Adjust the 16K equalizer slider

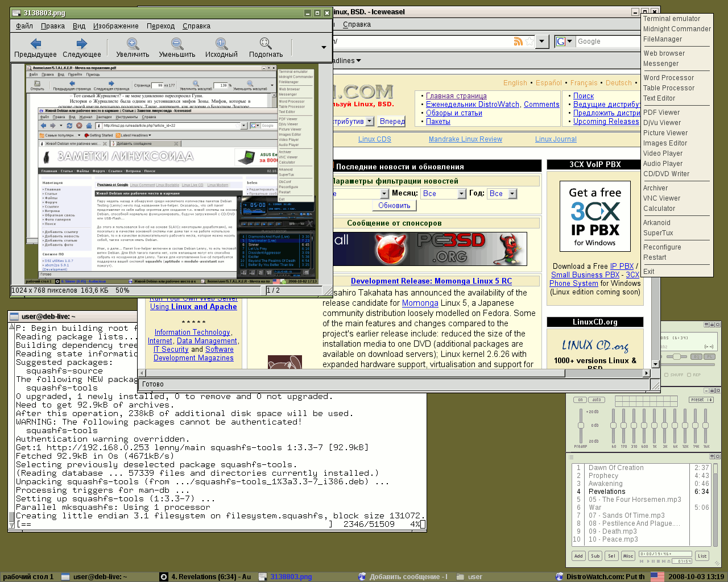pyautogui.click(x=705, y=426)
